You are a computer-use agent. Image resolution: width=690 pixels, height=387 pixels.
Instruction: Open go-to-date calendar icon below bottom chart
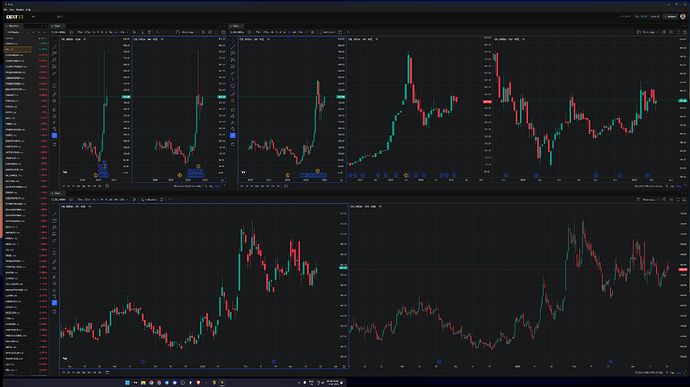(107, 372)
